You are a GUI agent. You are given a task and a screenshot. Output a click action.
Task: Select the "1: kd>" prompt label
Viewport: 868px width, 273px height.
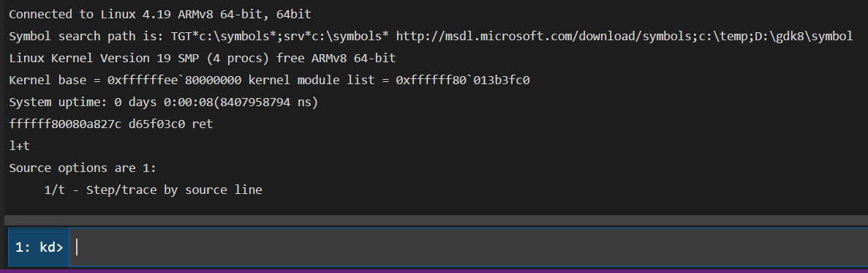(x=39, y=247)
